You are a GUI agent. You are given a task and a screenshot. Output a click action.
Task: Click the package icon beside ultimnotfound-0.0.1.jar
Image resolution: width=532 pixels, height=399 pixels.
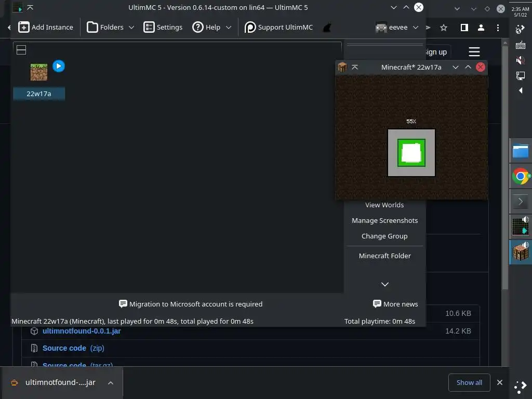34,331
